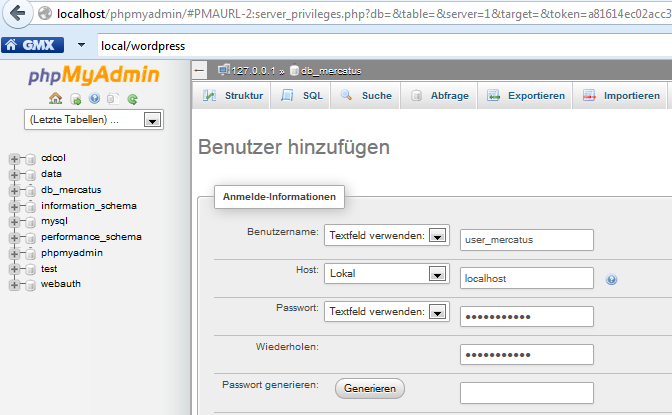
Task: Click the phpMyAdmin home icon
Action: point(56,99)
